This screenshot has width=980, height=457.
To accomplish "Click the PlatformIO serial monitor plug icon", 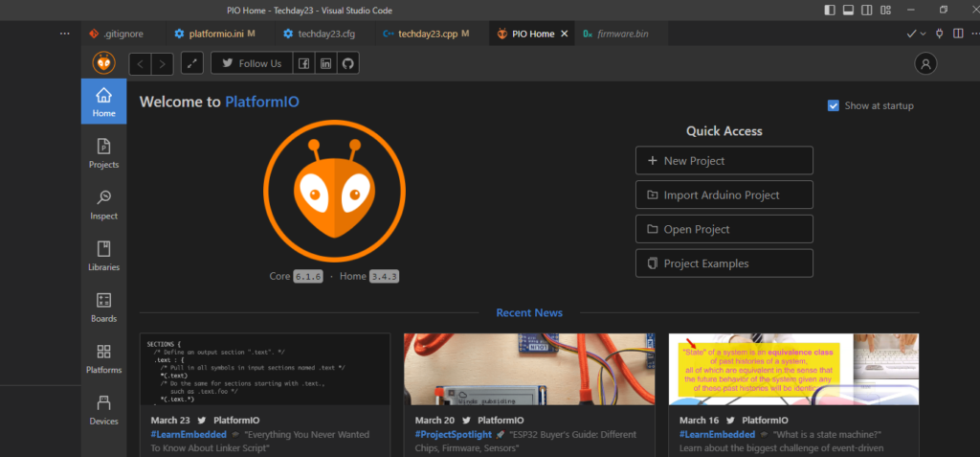I will 941,34.
